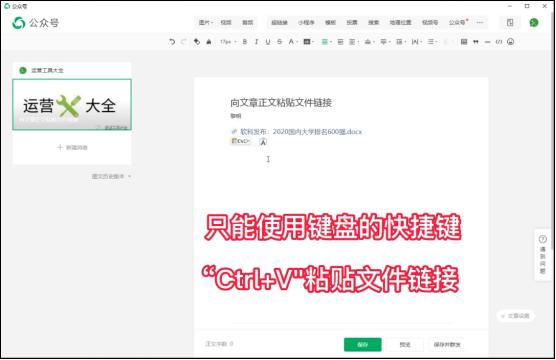Select the 地理位置 menu item
556x360 pixels.
[x=400, y=22]
